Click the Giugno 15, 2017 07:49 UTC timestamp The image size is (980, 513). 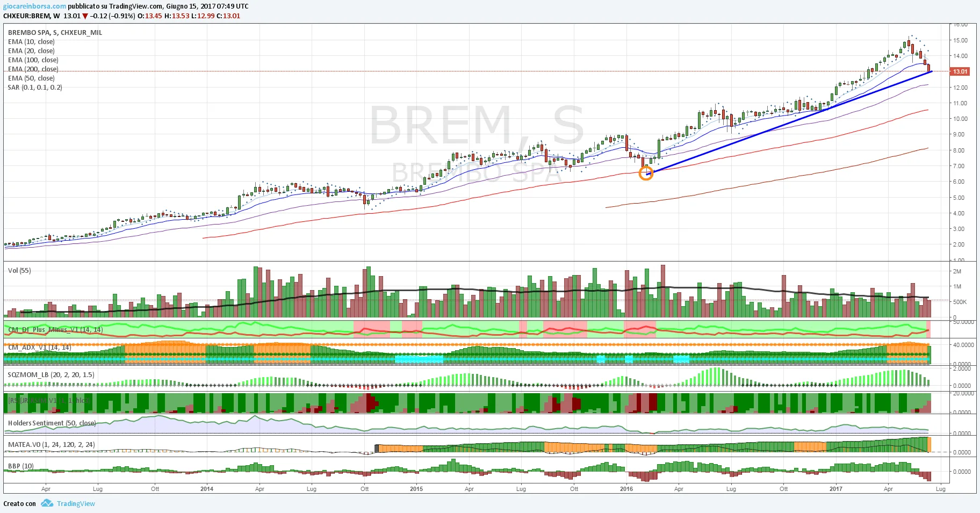click(x=207, y=6)
